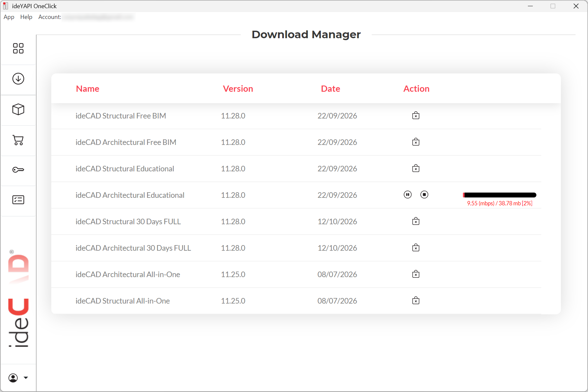This screenshot has width=588, height=392.
Task: Click version 11.28.0 of Structural Free BIM
Action: point(233,116)
